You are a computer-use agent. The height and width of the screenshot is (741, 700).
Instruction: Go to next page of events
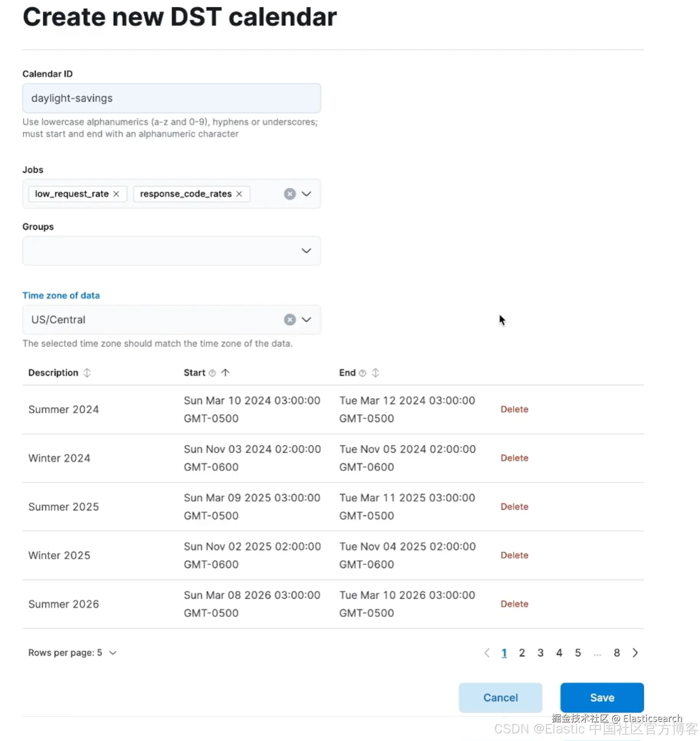click(635, 653)
